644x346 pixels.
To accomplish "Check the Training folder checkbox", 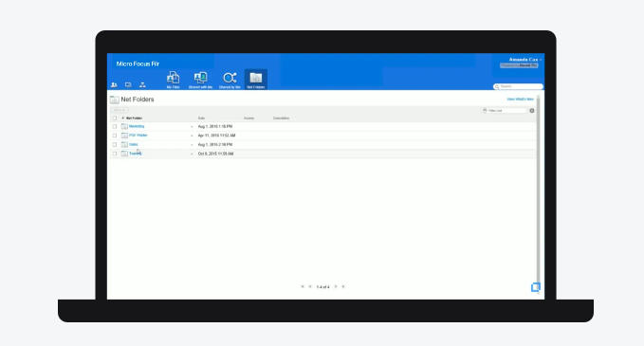I will click(115, 154).
